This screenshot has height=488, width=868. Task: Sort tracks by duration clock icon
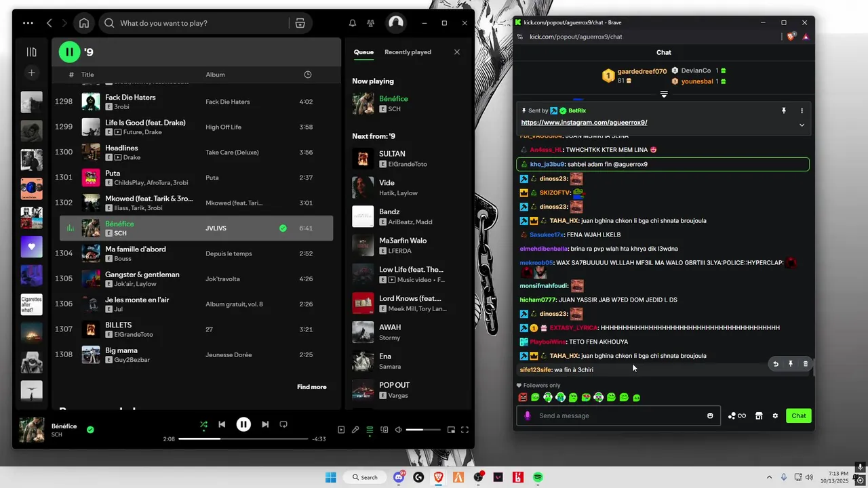[308, 75]
